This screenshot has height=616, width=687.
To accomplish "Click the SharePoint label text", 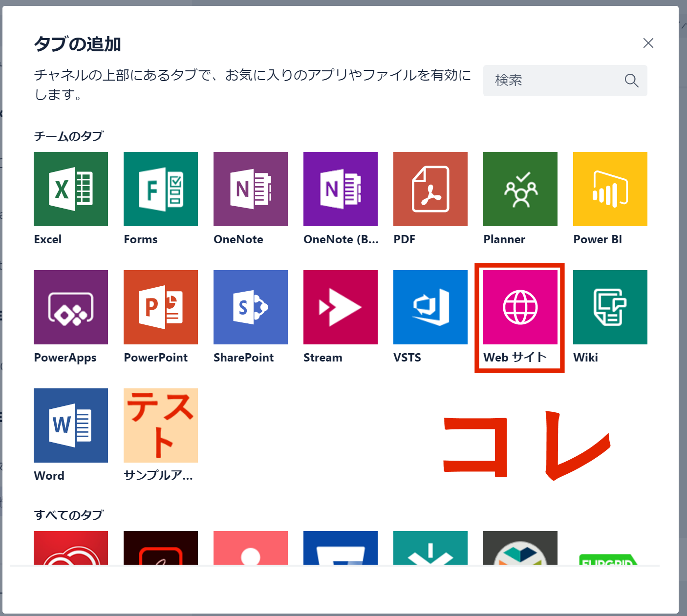I will [243, 358].
